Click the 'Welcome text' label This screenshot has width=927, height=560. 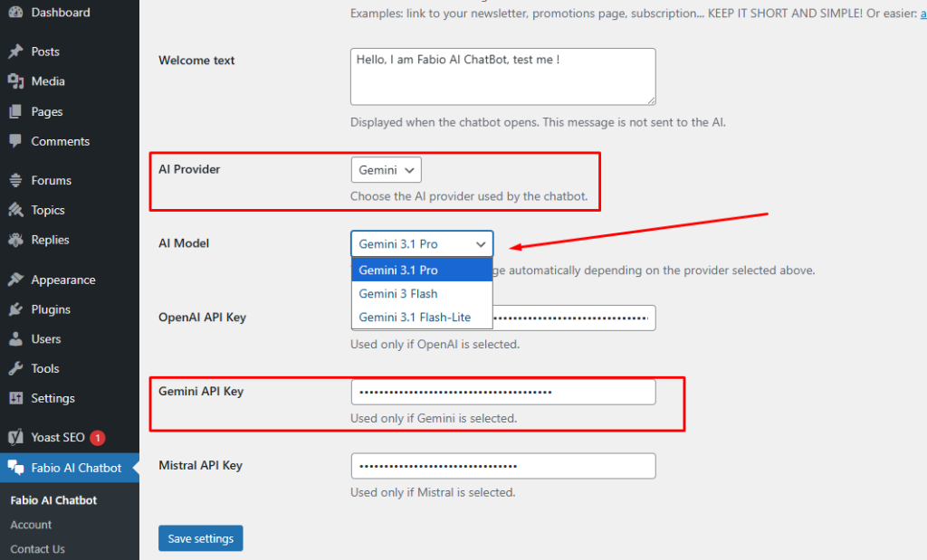click(196, 61)
